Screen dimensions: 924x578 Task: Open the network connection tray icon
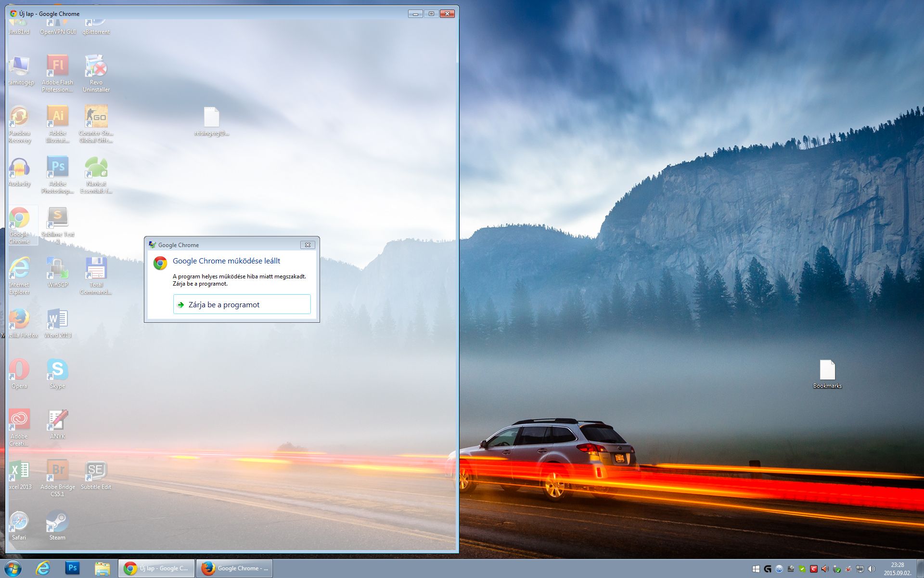(x=860, y=569)
